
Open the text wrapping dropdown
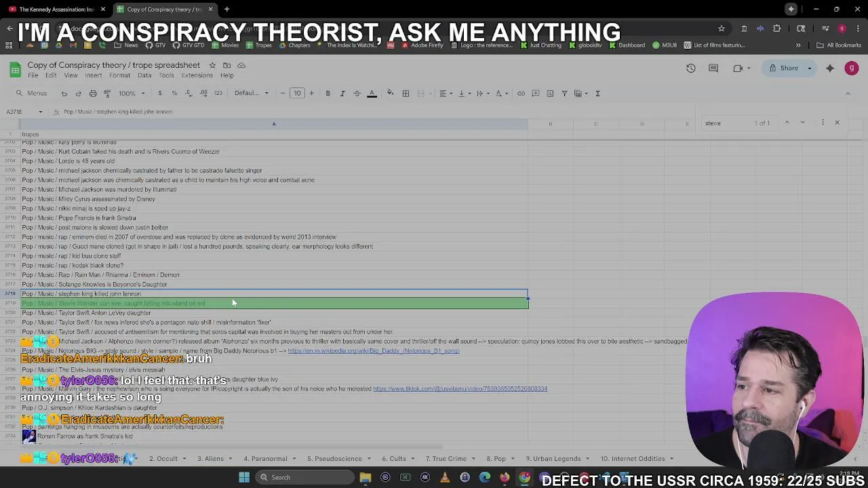[482, 94]
